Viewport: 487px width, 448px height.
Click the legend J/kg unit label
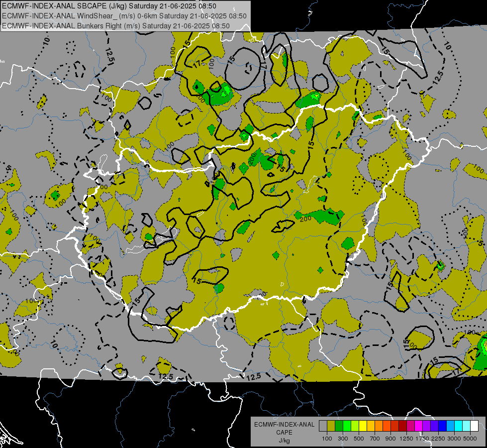tap(285, 441)
